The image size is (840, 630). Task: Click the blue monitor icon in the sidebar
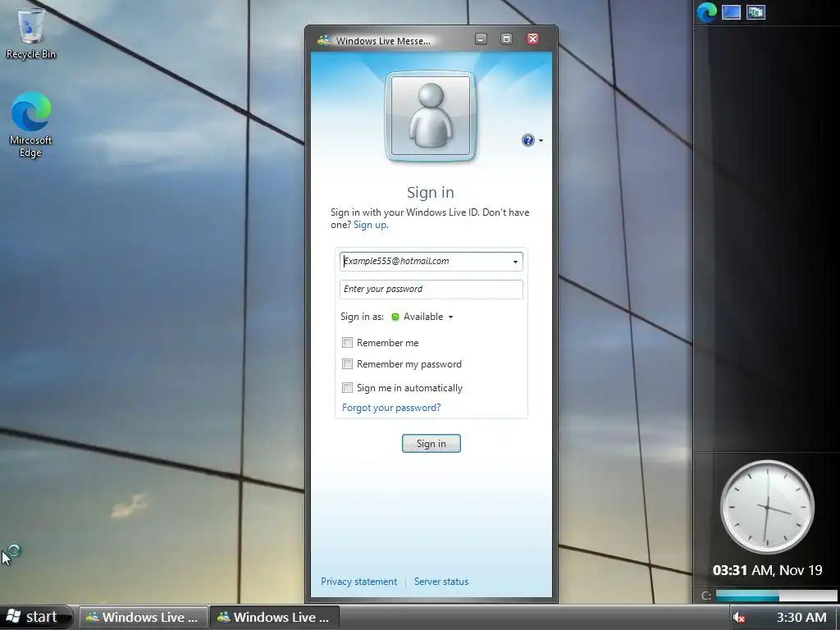pyautogui.click(x=731, y=11)
